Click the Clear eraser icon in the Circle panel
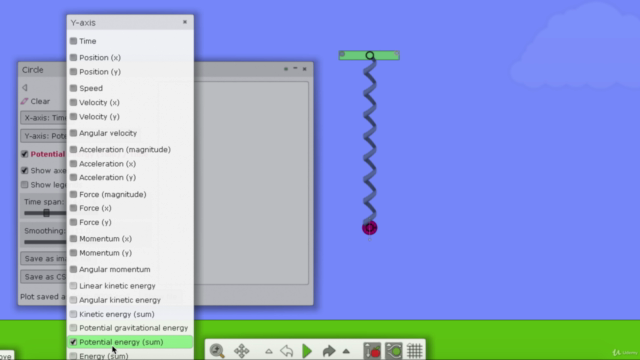The image size is (640, 360). point(24,101)
